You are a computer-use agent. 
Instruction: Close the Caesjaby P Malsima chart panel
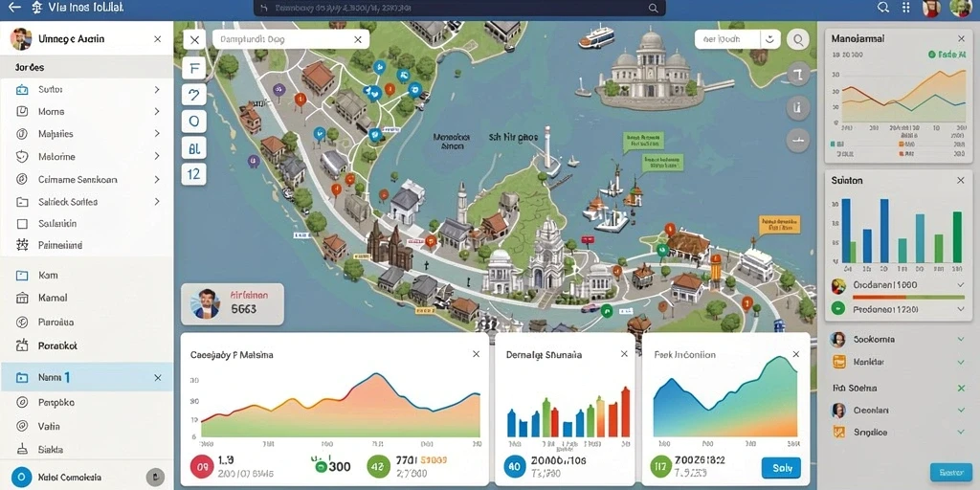pos(477,354)
